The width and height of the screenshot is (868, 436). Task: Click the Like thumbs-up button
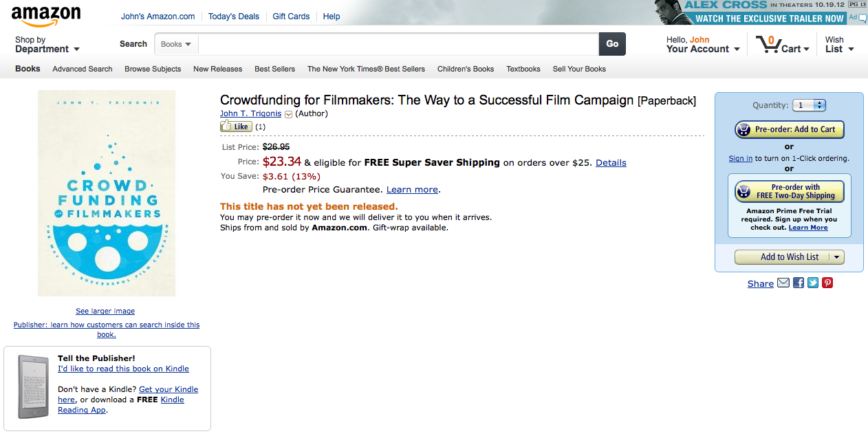point(235,127)
